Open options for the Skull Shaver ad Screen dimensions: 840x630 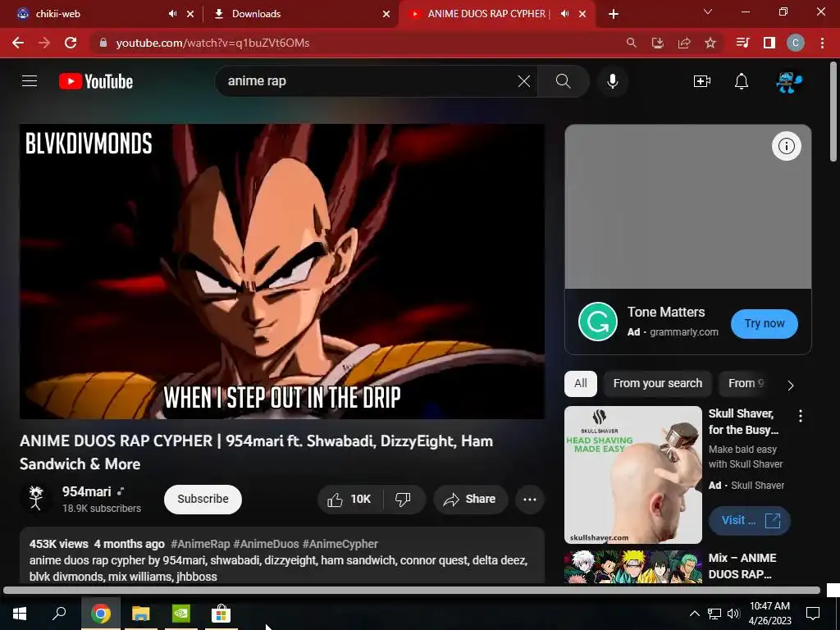point(801,416)
